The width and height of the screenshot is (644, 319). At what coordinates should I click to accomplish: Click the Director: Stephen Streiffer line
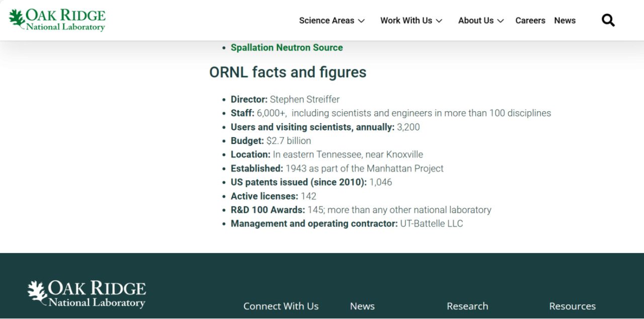[x=285, y=100]
